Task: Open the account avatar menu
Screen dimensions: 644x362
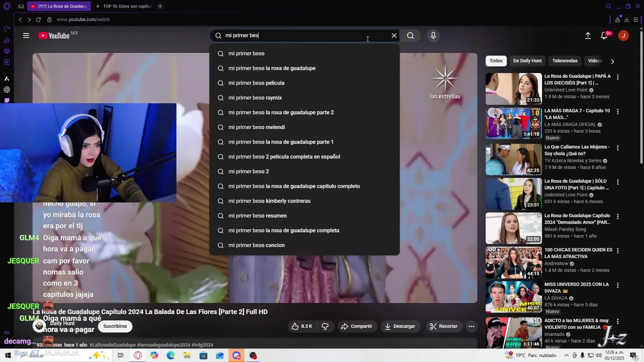Action: click(623, 36)
